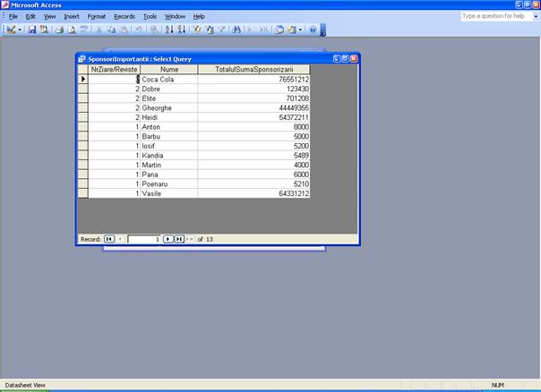Go to first record navigation button
541x392 pixels.
point(109,239)
